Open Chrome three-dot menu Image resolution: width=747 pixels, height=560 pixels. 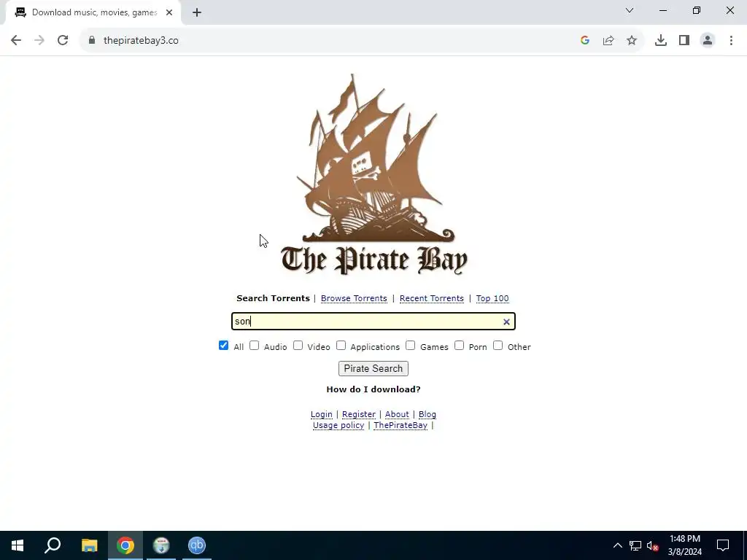point(731,41)
